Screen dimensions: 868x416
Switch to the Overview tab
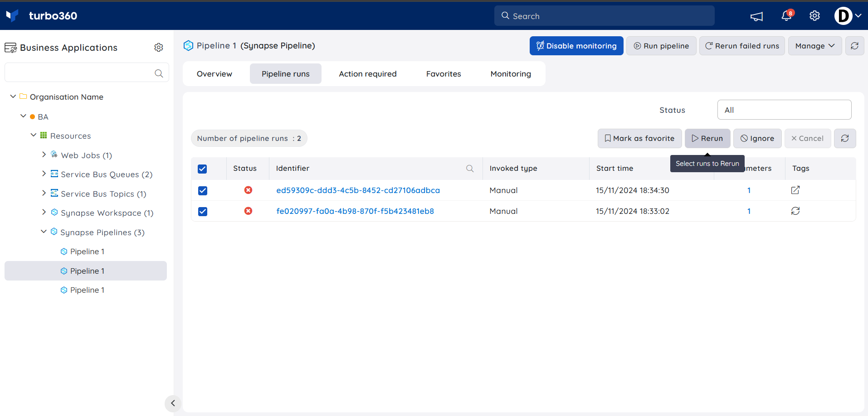point(215,74)
